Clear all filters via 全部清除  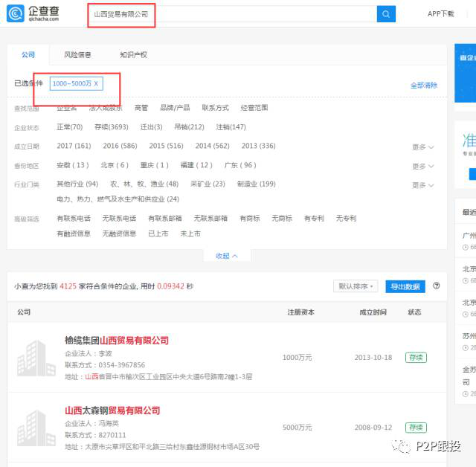pos(424,86)
